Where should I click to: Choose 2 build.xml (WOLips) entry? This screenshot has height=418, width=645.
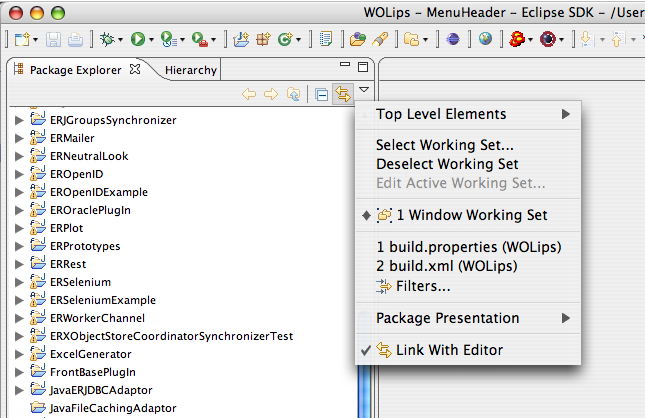(469, 266)
